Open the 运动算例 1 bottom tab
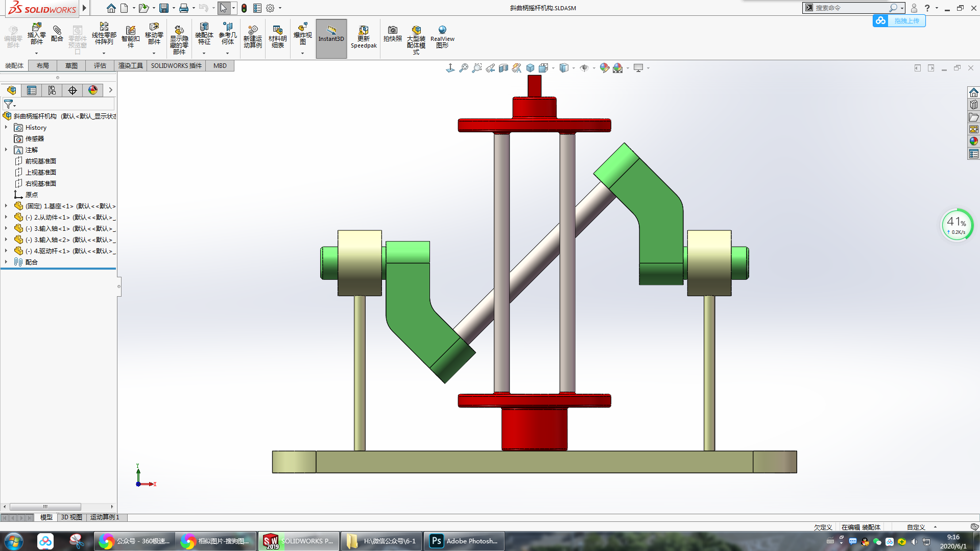The height and width of the screenshot is (551, 980). (x=105, y=517)
